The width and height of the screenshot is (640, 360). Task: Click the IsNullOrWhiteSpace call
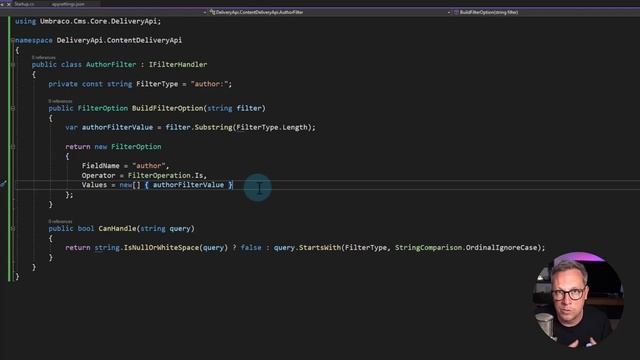coord(161,248)
